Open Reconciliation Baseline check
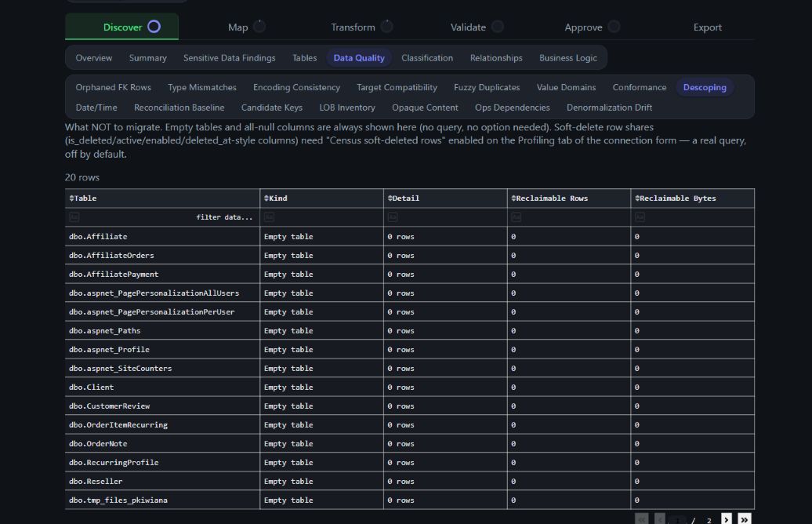This screenshot has width=812, height=524. (179, 107)
